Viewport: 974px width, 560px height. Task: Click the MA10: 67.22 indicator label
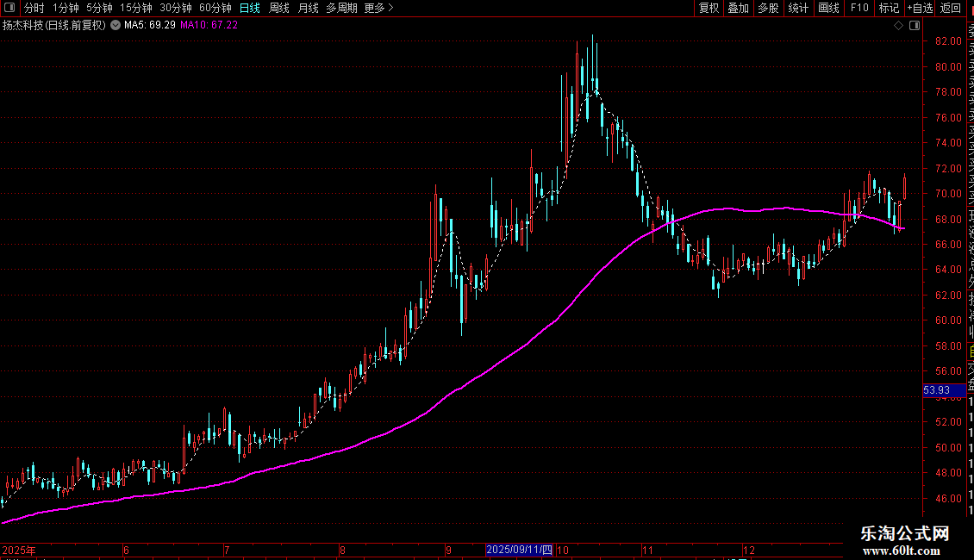pyautogui.click(x=209, y=25)
